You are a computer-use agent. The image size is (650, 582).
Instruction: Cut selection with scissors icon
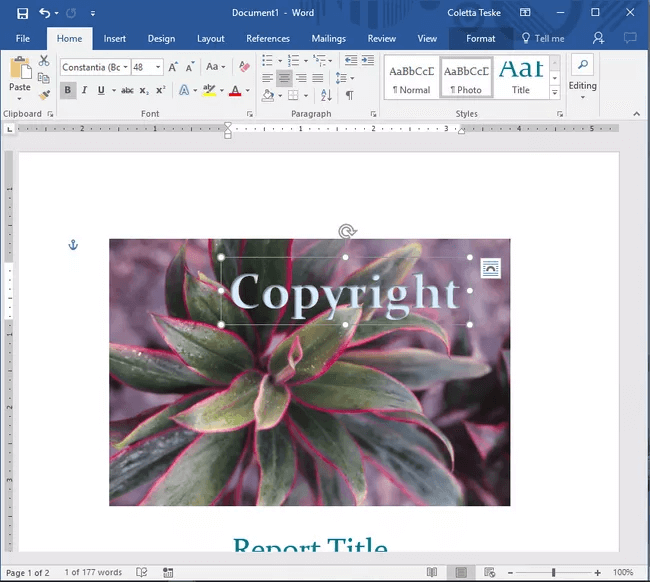[x=44, y=61]
